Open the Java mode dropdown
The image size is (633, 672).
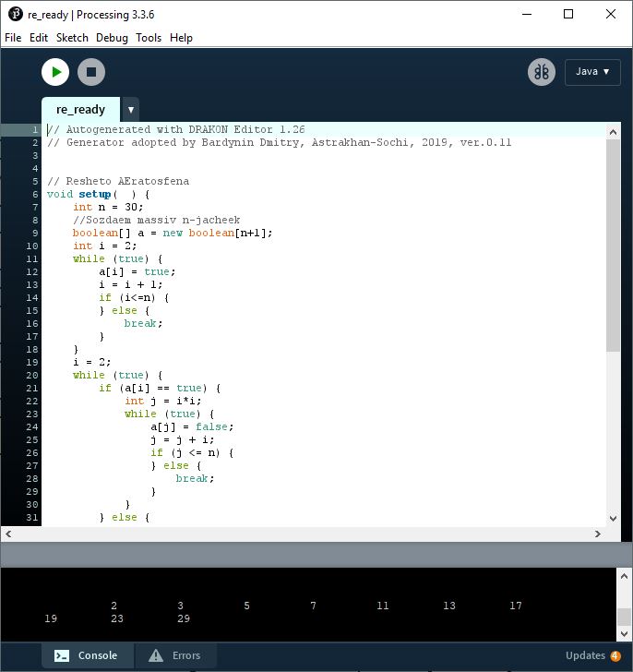click(591, 72)
